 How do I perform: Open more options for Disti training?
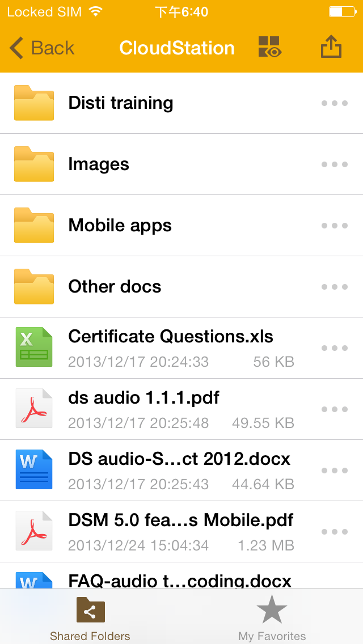(x=335, y=103)
